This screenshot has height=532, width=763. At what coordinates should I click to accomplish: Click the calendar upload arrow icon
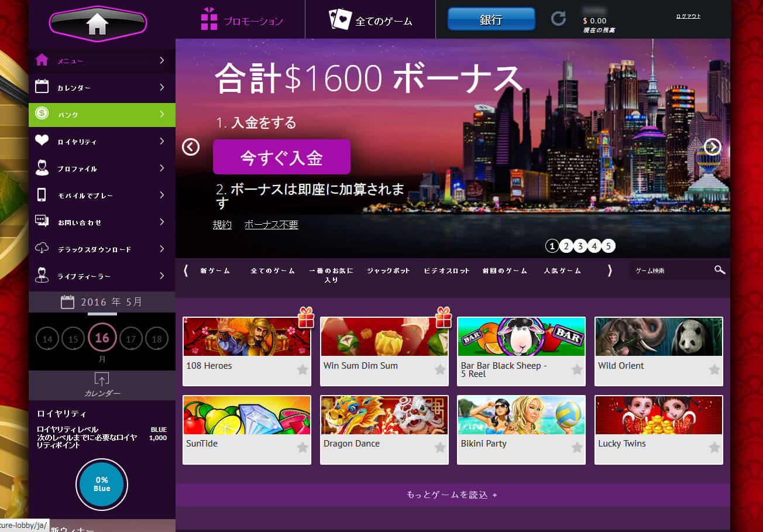tap(102, 379)
